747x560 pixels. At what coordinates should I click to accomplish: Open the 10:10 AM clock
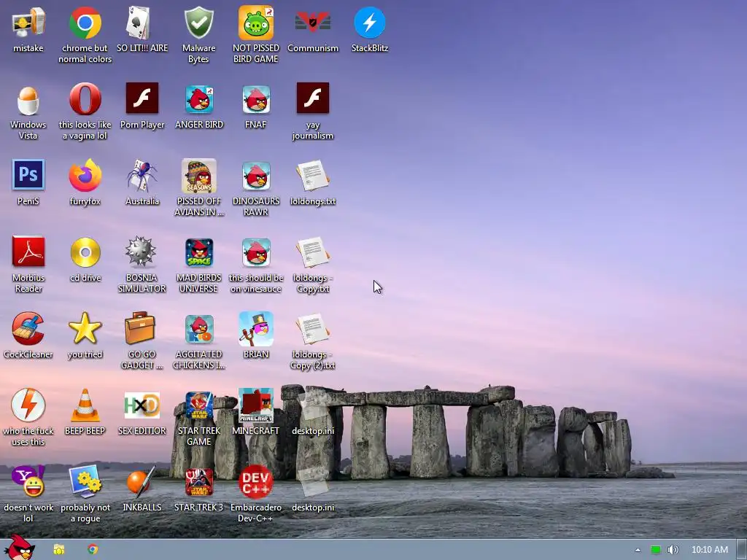point(709,550)
